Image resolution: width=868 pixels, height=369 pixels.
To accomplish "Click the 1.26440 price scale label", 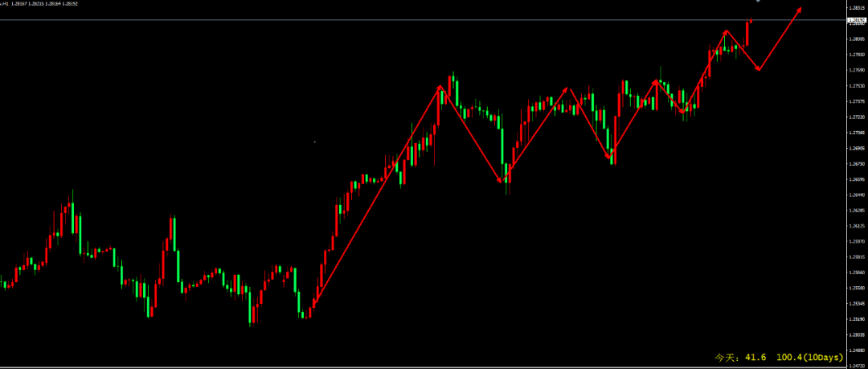I will coord(856,195).
